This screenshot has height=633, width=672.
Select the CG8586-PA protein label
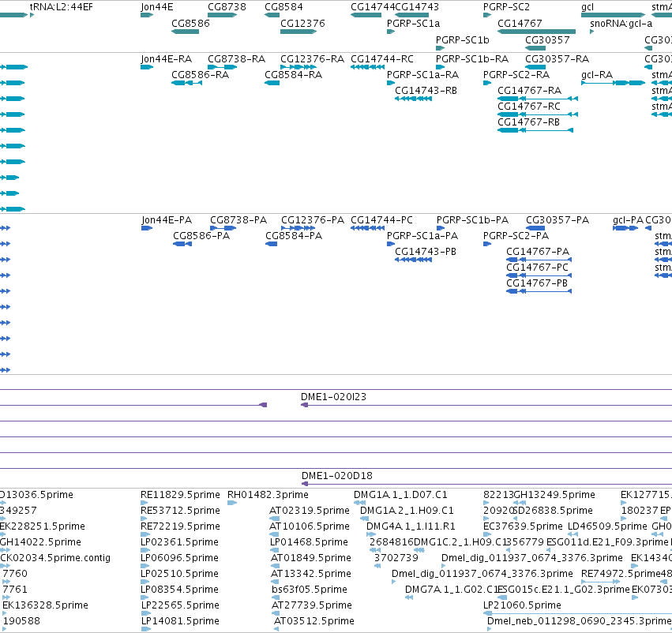201,235
